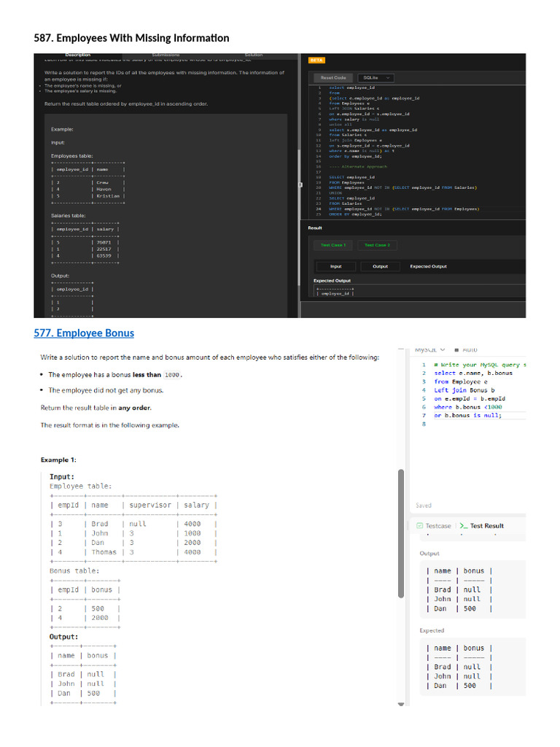The width and height of the screenshot is (560, 747).
Task: Switch to the Submissions tab
Action: pos(166,55)
